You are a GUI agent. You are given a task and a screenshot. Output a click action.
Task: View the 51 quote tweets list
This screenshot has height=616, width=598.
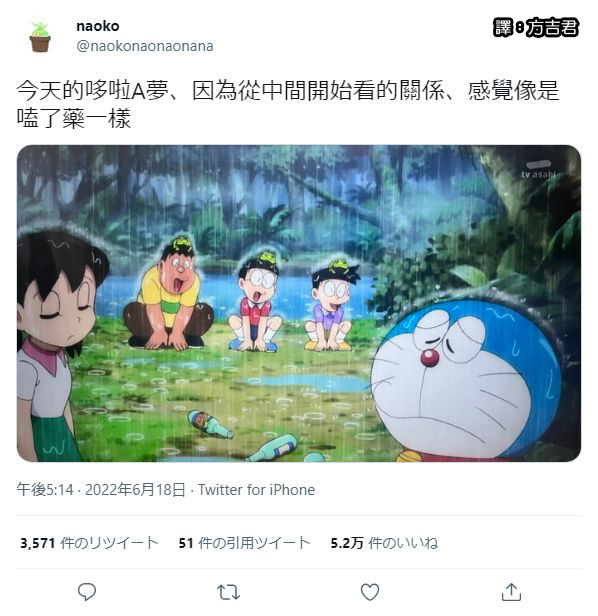[x=244, y=543]
